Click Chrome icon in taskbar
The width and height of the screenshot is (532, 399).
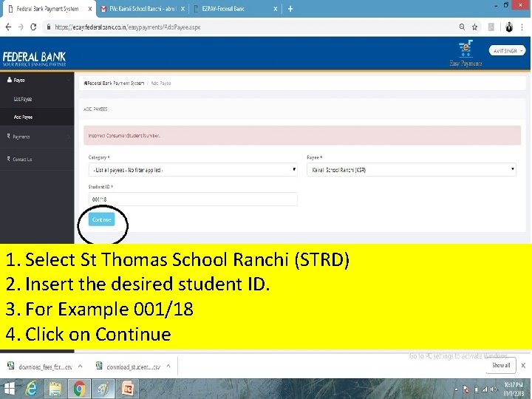coord(79,389)
